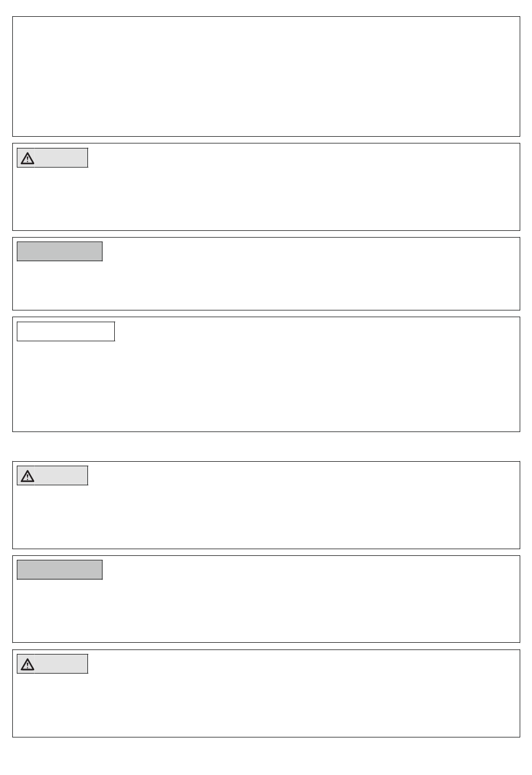This screenshot has height=775, width=532.
Task: Click blank gap between fourth and fifth panels
Action: point(266,447)
